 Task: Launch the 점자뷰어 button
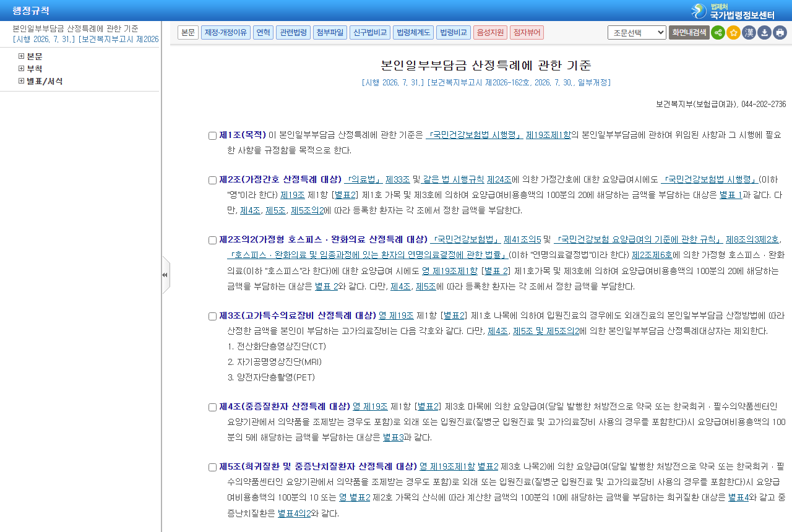527,32
